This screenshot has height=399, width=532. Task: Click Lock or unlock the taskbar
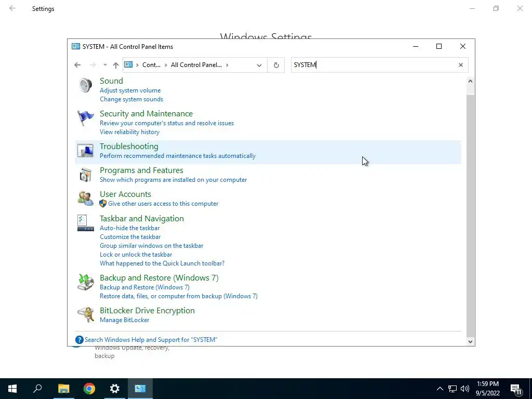(136, 255)
